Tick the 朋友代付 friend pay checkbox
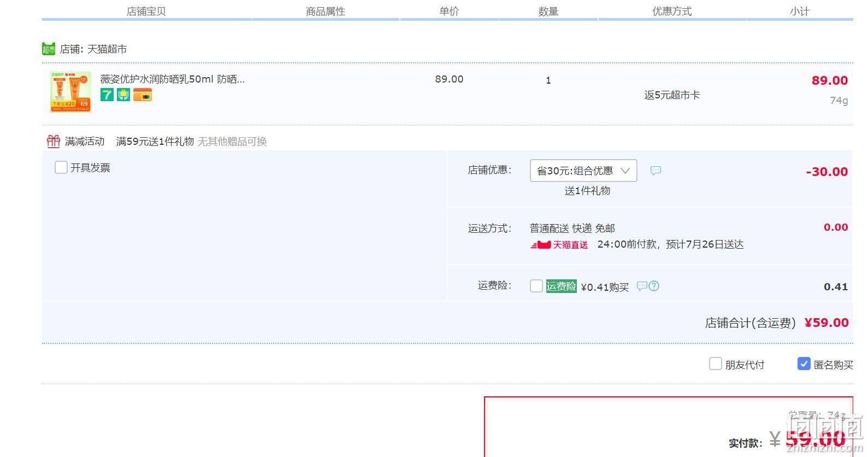Screen dimensions: 868x457 [x=715, y=364]
